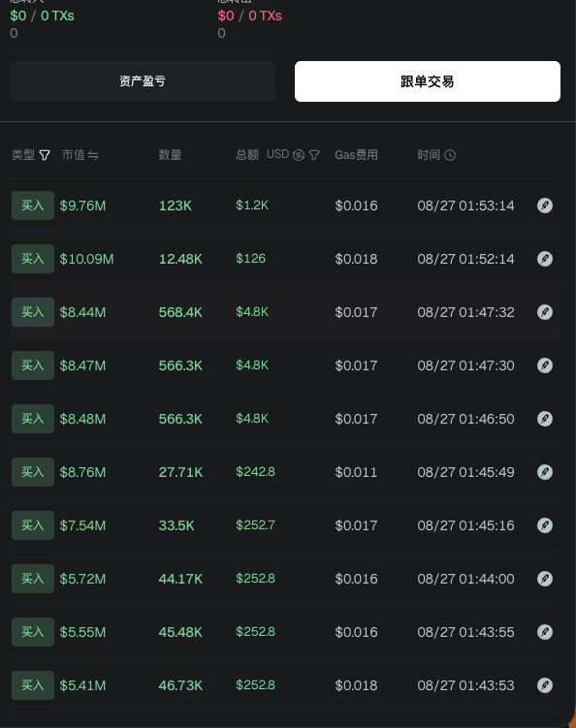Click quantity 44.17K
The image size is (576, 728).
(x=180, y=579)
